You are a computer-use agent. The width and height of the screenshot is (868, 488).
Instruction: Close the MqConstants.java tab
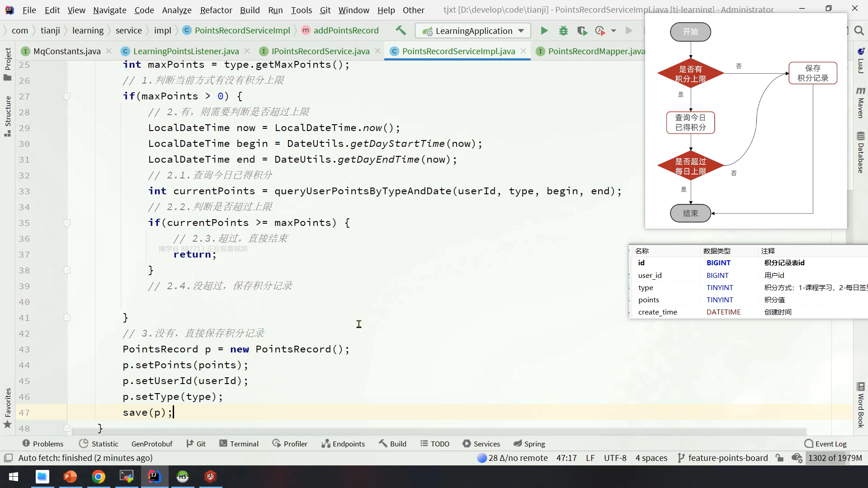tap(109, 51)
